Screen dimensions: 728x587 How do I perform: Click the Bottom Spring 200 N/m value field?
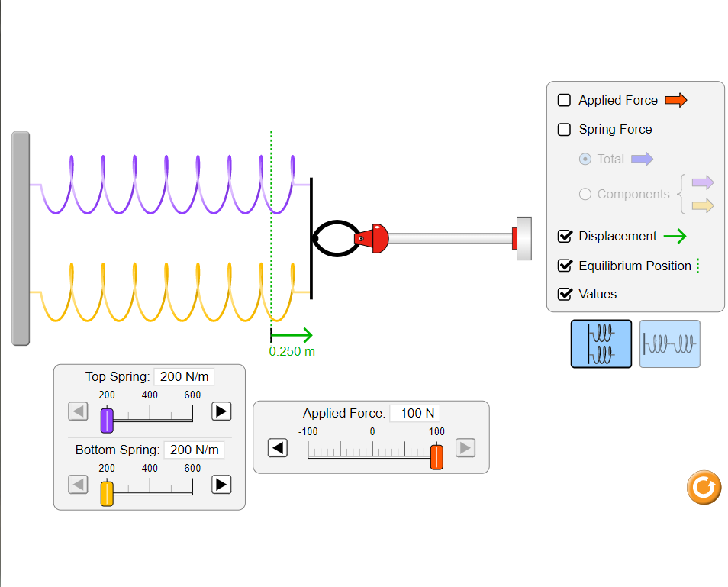point(194,450)
